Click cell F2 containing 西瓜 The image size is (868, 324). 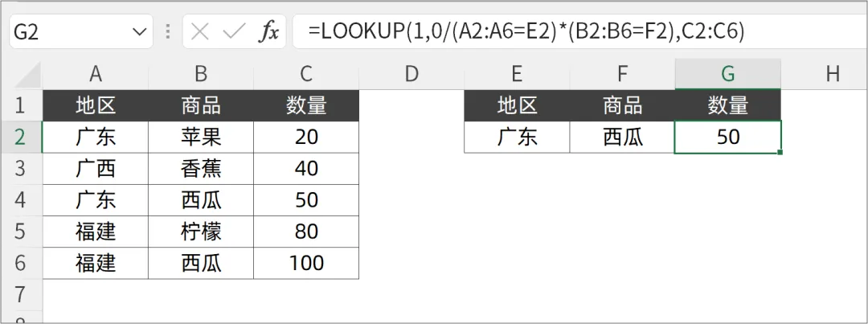(622, 137)
